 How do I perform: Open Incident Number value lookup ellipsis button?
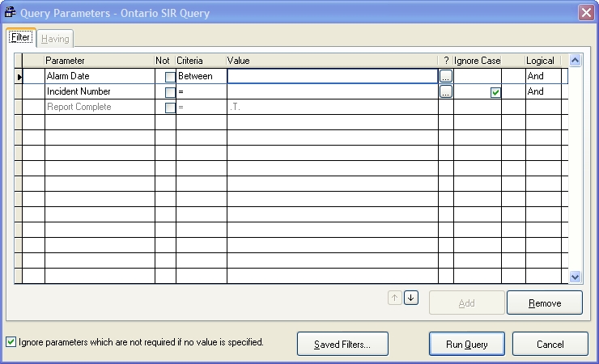446,92
